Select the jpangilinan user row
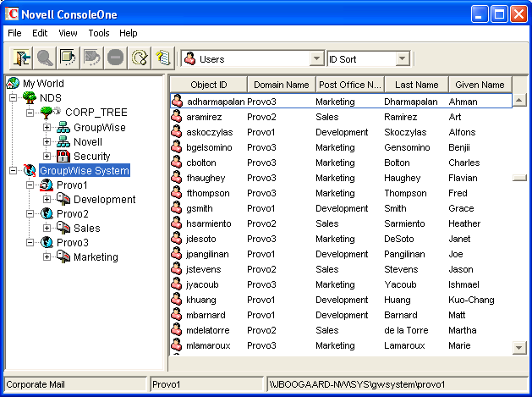 [341, 254]
